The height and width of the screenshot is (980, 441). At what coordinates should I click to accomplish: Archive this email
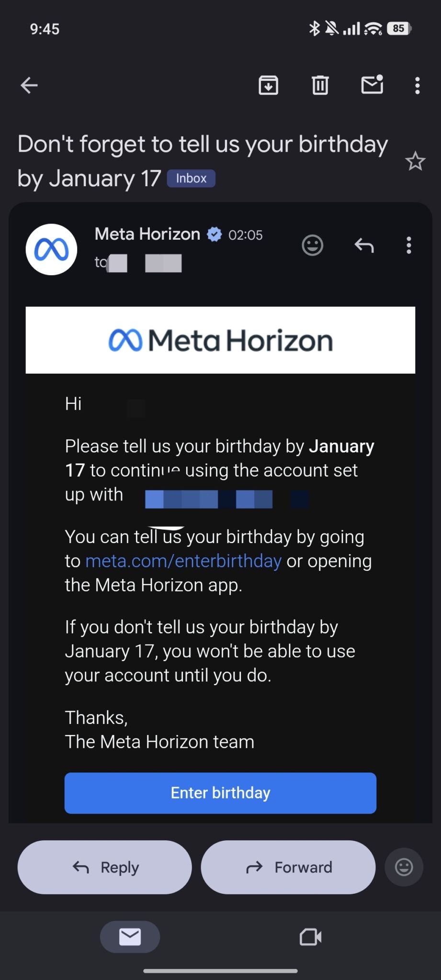pyautogui.click(x=268, y=86)
